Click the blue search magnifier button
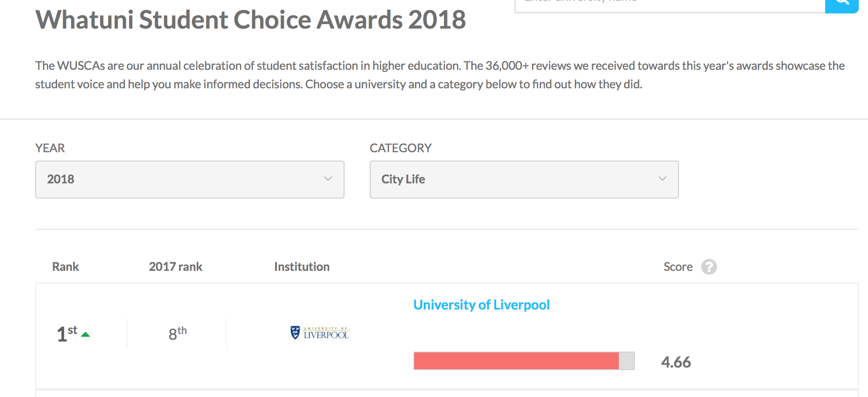The height and width of the screenshot is (397, 868). [842, 4]
